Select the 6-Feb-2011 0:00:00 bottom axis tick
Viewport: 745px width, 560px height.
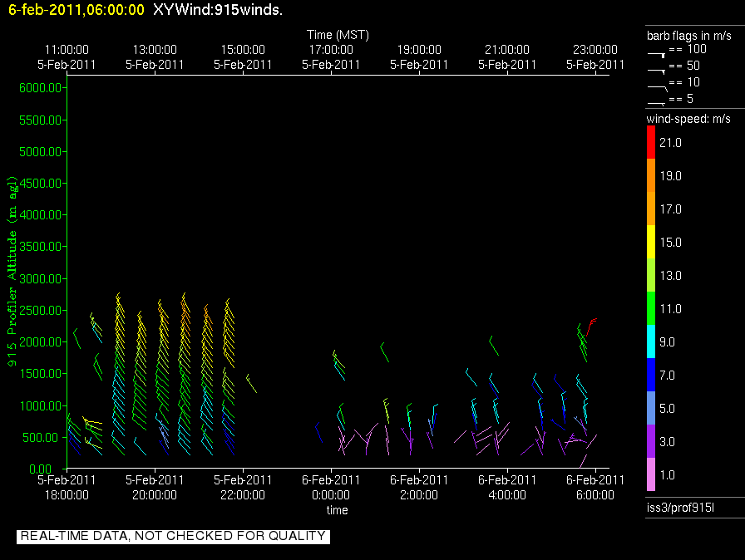pos(331,487)
